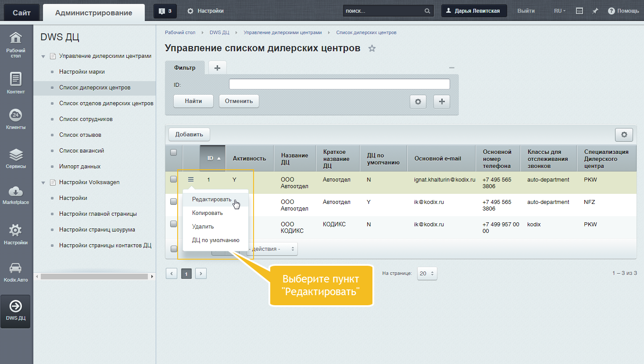
Task: Open Настройки in the top bar
Action: click(x=205, y=11)
